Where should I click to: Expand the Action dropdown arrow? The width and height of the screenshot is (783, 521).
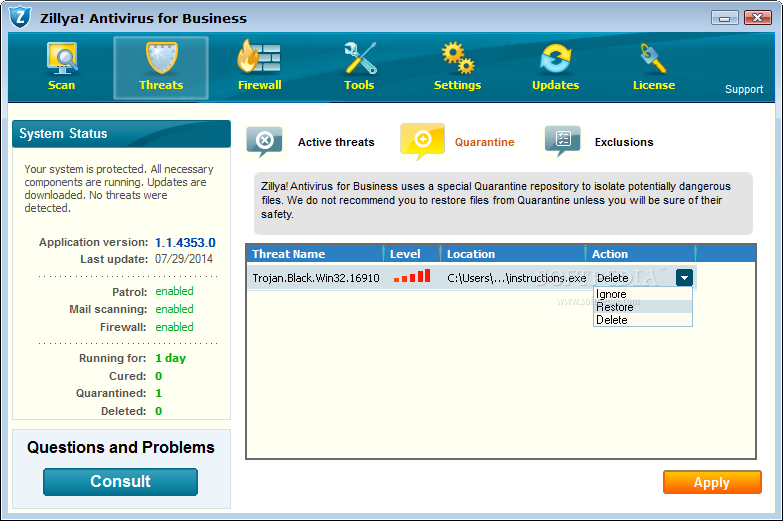click(684, 278)
